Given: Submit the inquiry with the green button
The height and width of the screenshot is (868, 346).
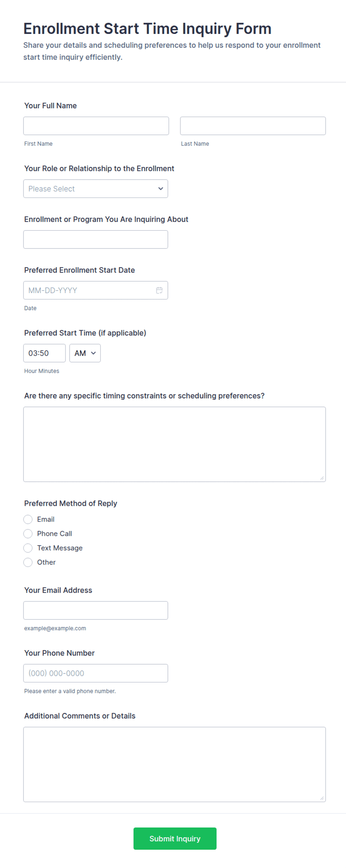Looking at the screenshot, I should [175, 839].
